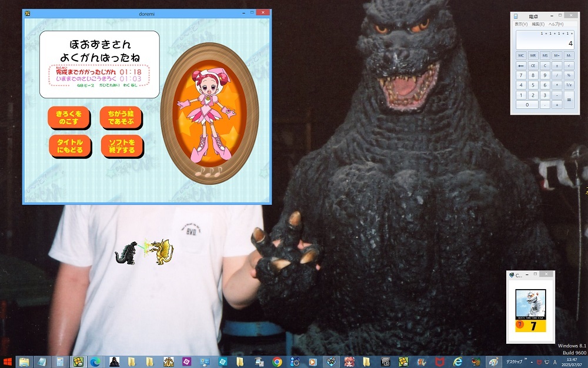Click the completion time 01:18
The height and width of the screenshot is (368, 588).
tap(131, 72)
